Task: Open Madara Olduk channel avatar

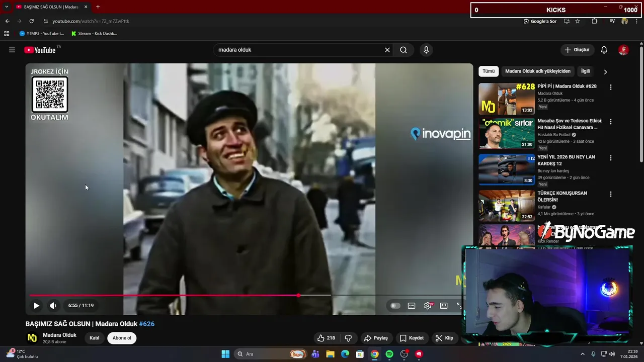Action: pyautogui.click(x=32, y=338)
